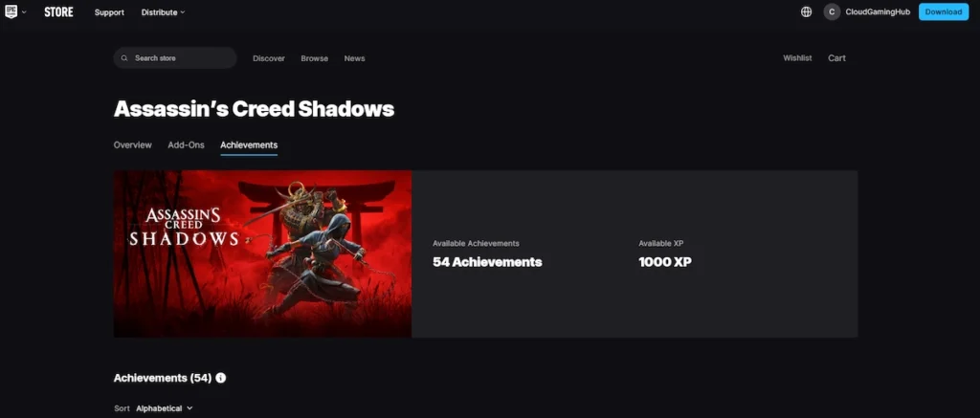Click the STORE logo
The height and width of the screenshot is (418, 980).
coord(58,11)
